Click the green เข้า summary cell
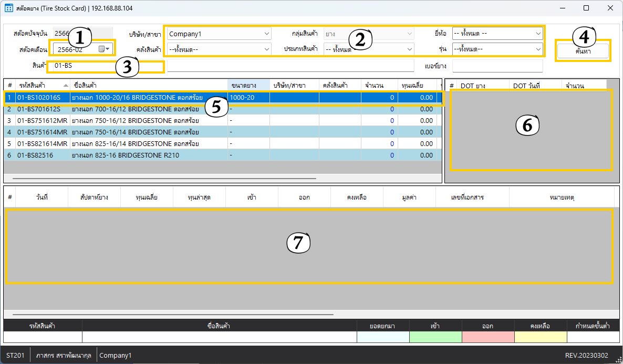Viewport: 623px width, 364px height. 435,337
